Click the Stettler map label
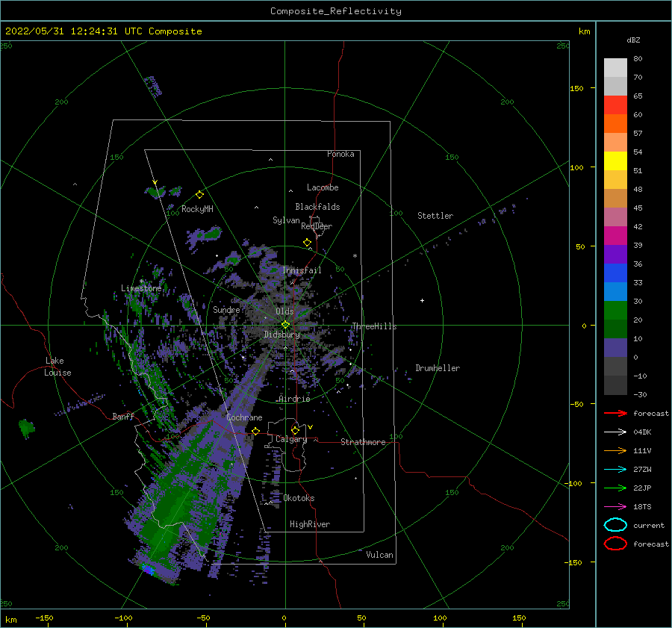Viewport: 672px width, 628px height. [435, 216]
